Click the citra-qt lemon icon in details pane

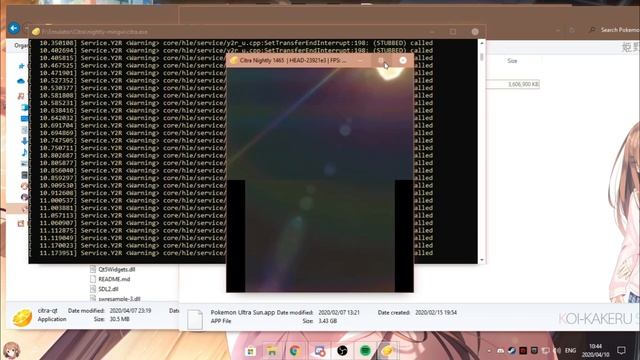pos(22,318)
